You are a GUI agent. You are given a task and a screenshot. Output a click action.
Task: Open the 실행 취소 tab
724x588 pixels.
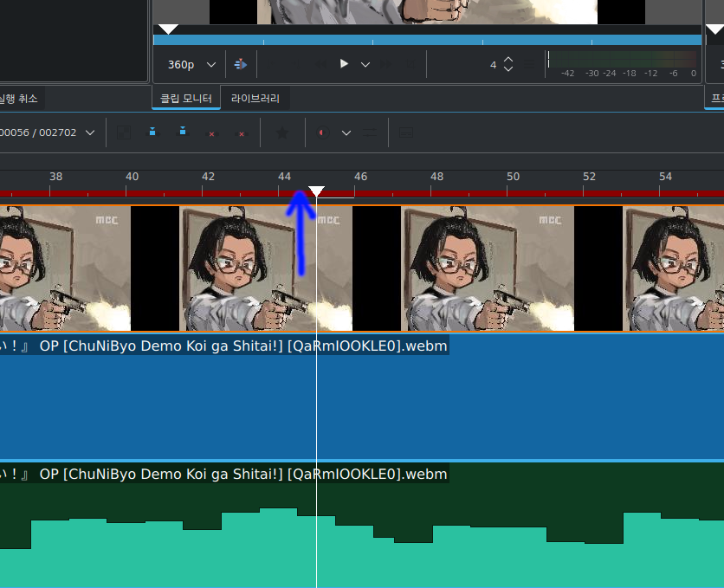pos(19,99)
